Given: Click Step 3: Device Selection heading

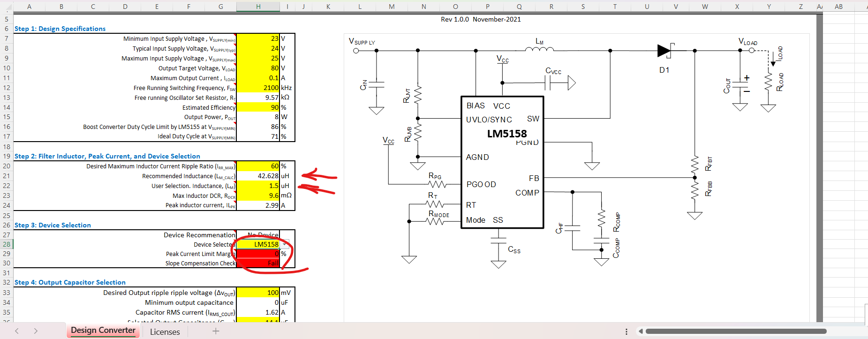Looking at the screenshot, I should (x=53, y=225).
